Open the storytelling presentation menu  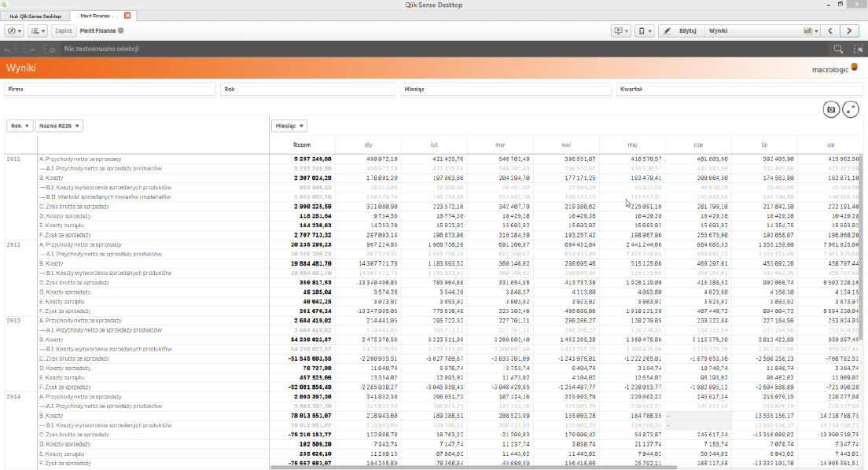pos(622,31)
